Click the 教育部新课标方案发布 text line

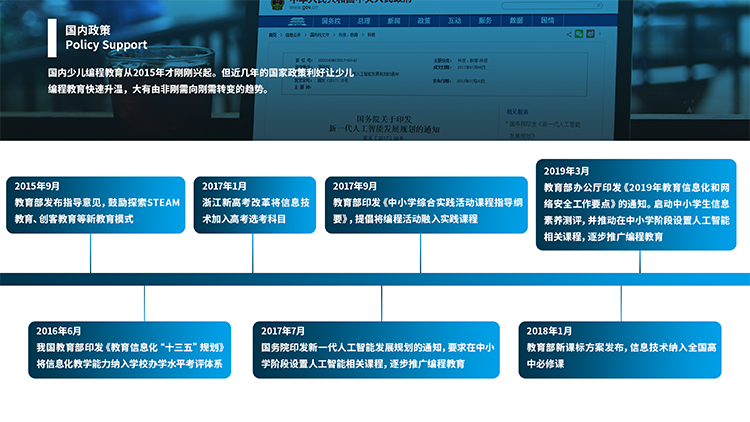click(x=621, y=347)
